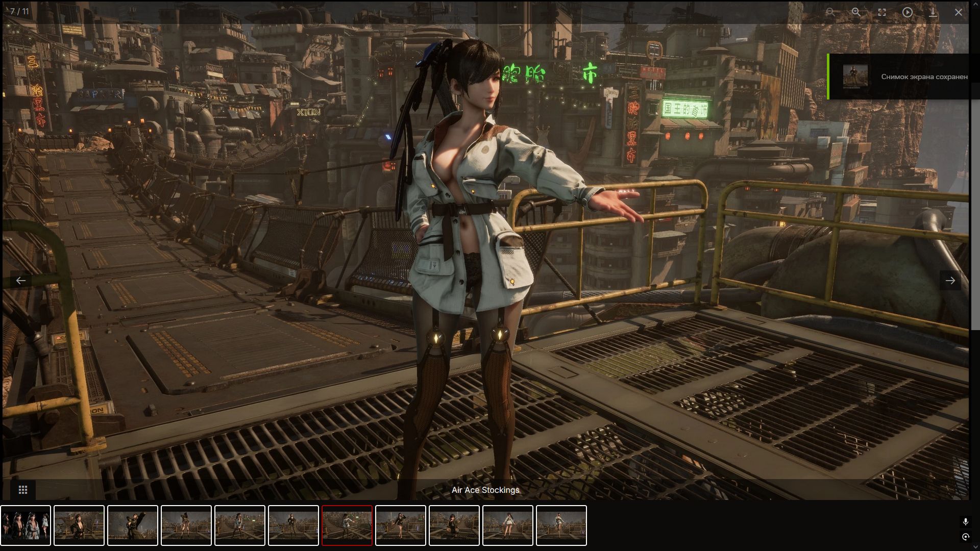980x551 pixels.
Task: Click the screenshot notification preview thumbnail
Action: pyautogui.click(x=855, y=77)
